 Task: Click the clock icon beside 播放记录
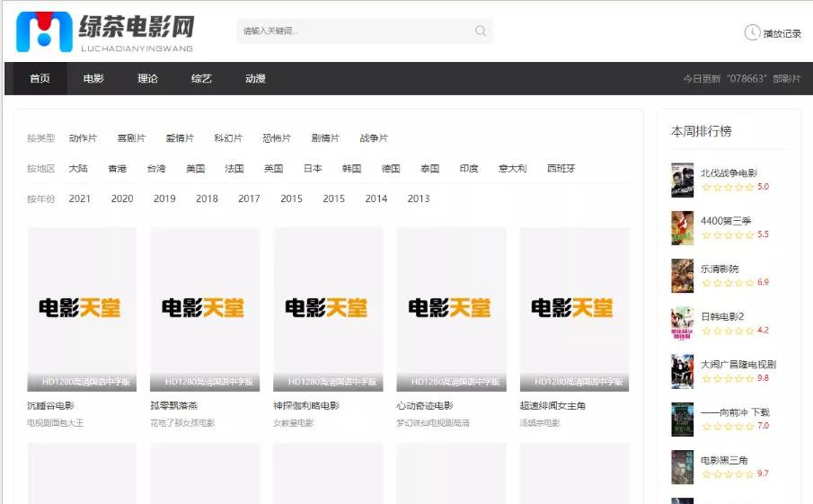pyautogui.click(x=752, y=32)
